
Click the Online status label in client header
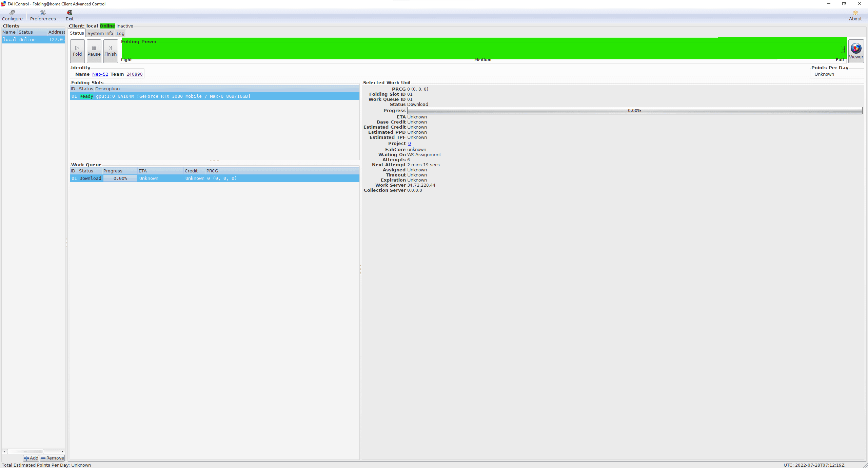tap(107, 26)
